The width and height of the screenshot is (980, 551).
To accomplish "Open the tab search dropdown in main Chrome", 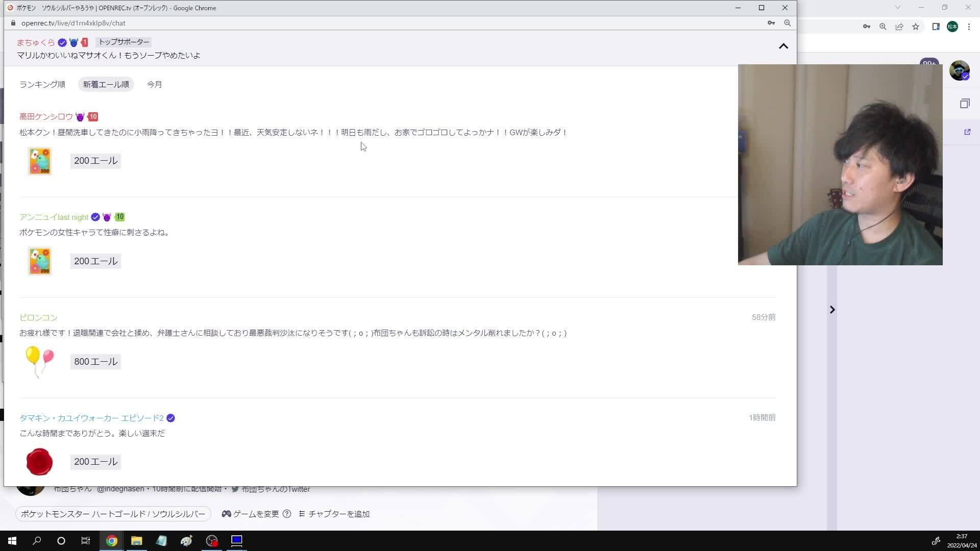I will [x=898, y=7].
